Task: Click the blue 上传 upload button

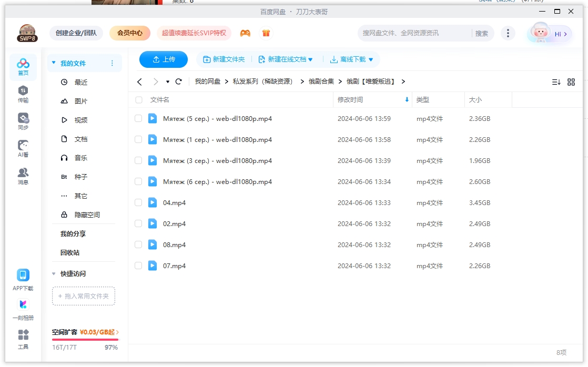Action: 164,59
